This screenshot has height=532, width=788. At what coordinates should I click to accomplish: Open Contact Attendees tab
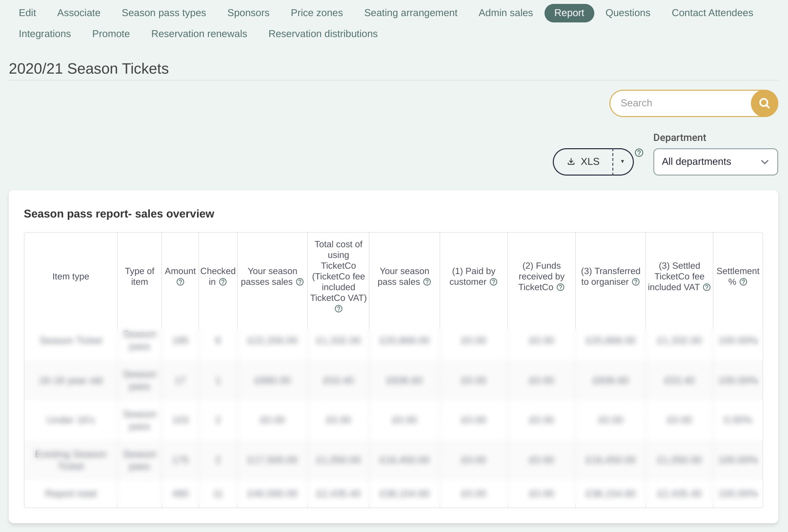pyautogui.click(x=712, y=13)
